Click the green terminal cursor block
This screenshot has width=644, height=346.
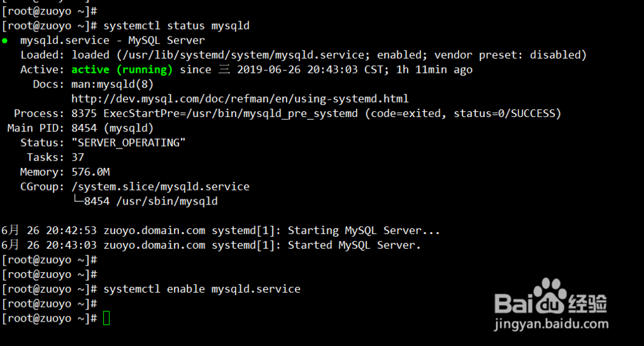pyautogui.click(x=106, y=318)
